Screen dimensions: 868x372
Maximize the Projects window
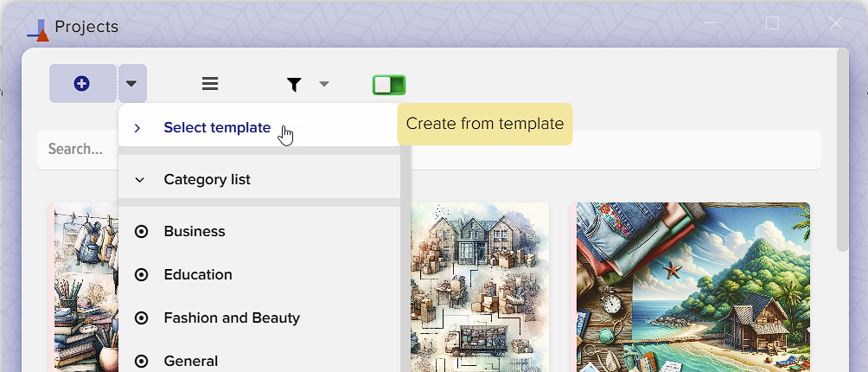(772, 23)
